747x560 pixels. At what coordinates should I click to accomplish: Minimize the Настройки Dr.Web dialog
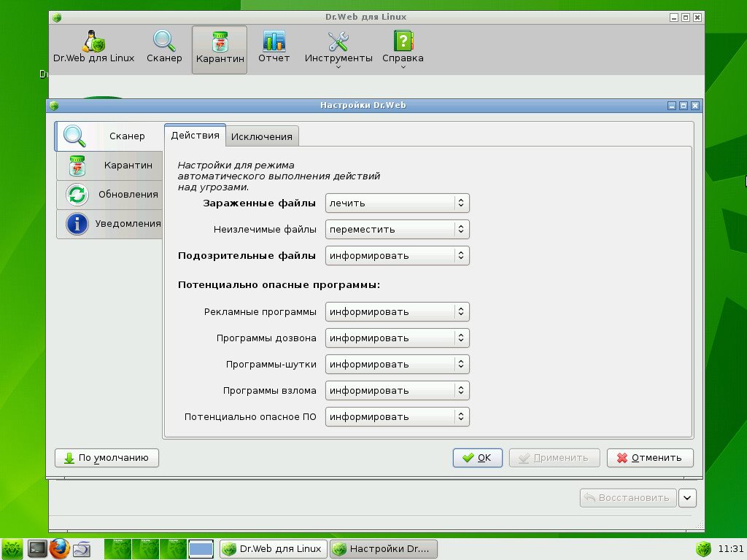tap(672, 106)
